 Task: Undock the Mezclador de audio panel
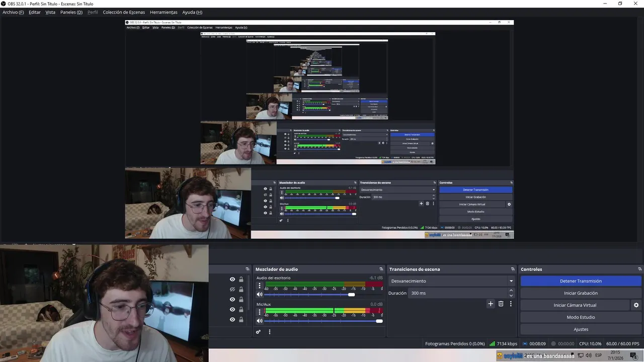coord(381,269)
